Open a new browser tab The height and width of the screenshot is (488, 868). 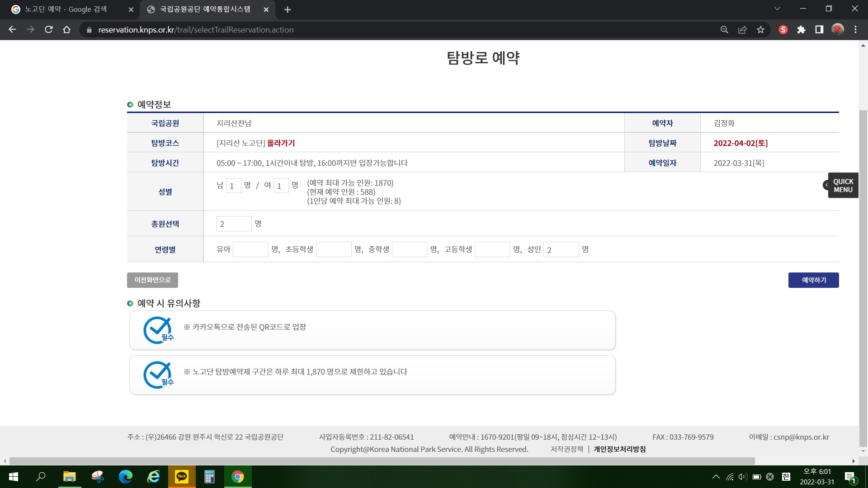[288, 9]
